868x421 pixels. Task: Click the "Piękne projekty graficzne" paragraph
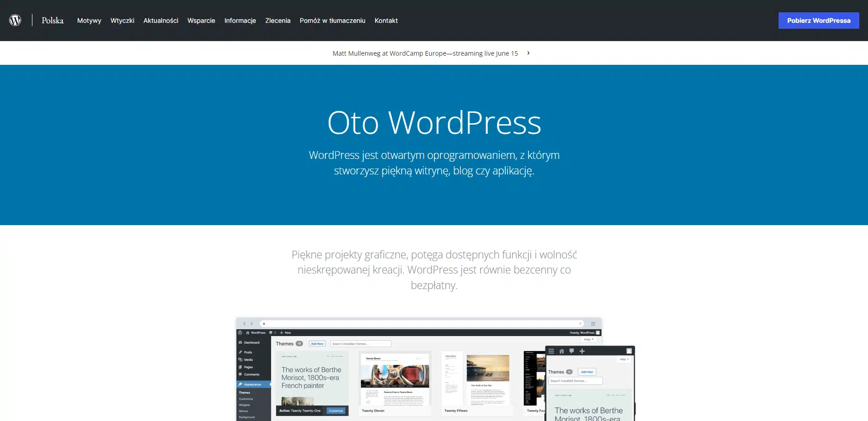pyautogui.click(x=434, y=270)
